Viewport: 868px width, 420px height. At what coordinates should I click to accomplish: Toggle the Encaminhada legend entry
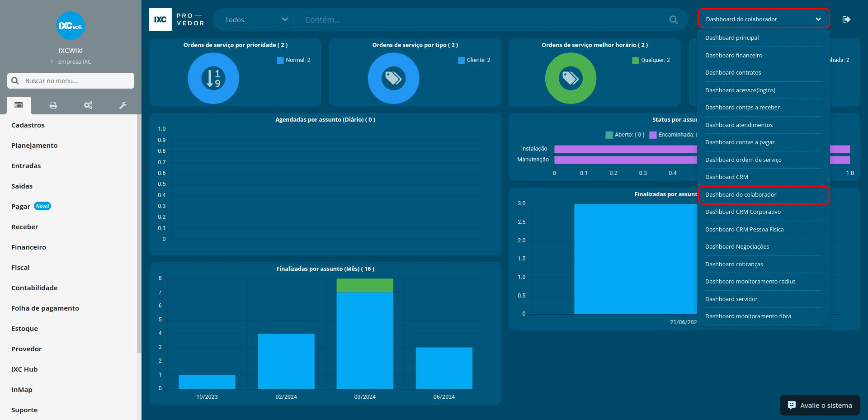coord(673,135)
